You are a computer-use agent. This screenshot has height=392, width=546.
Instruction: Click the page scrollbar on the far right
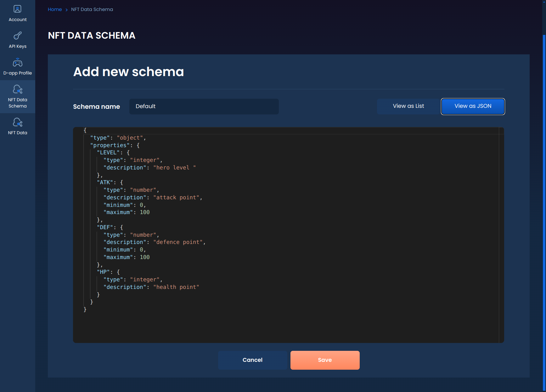click(544, 189)
